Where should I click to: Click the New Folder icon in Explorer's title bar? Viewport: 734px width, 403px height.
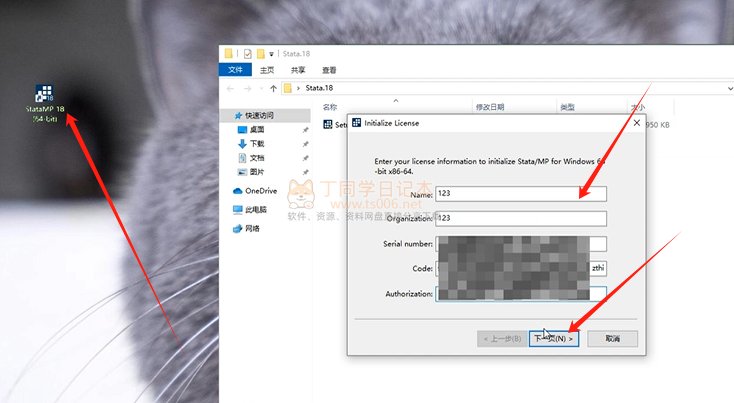click(x=260, y=54)
